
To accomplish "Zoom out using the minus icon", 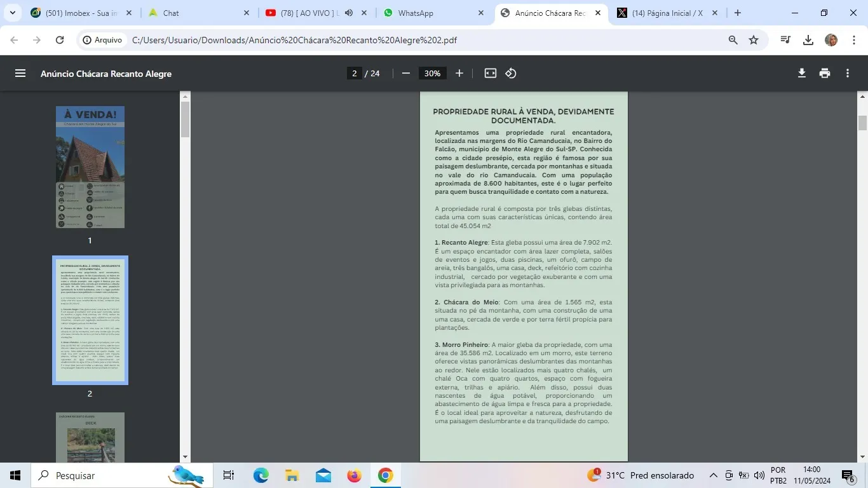I will point(406,73).
